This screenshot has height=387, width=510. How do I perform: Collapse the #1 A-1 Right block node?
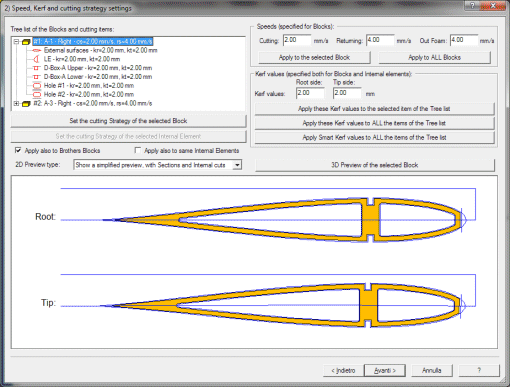coord(16,42)
